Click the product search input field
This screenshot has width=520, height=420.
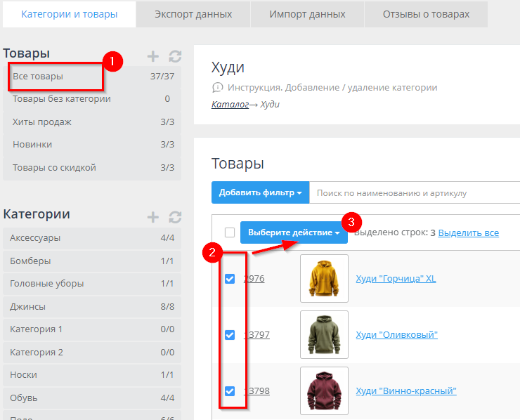pyautogui.click(x=415, y=192)
